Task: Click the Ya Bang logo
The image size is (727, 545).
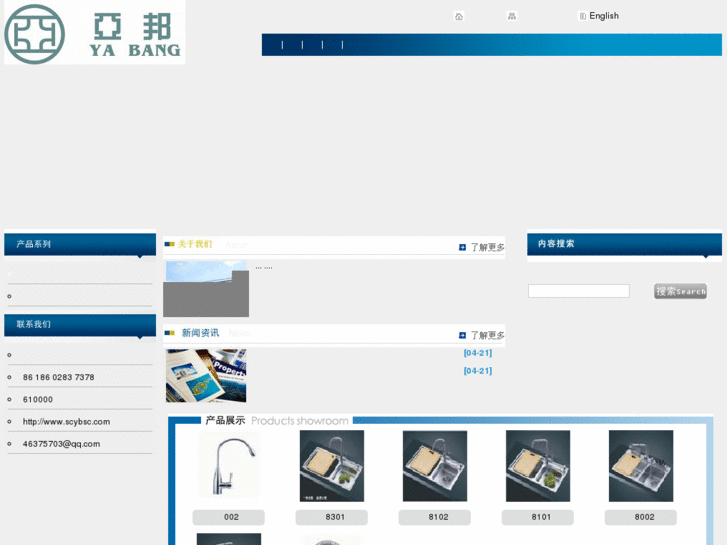Action: pos(95,32)
